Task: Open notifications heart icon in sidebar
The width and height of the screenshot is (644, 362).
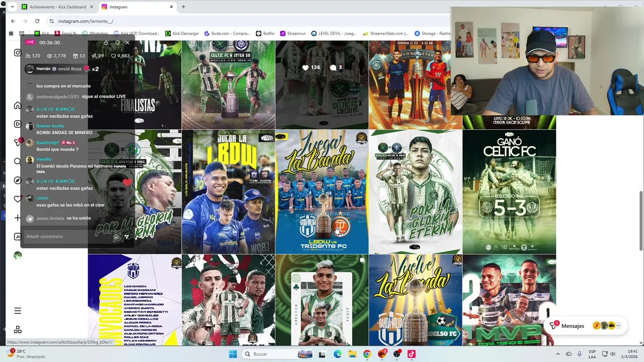Action: (18, 199)
